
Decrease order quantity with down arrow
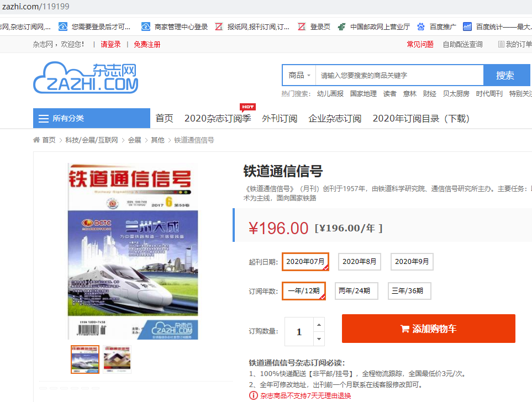click(319, 339)
